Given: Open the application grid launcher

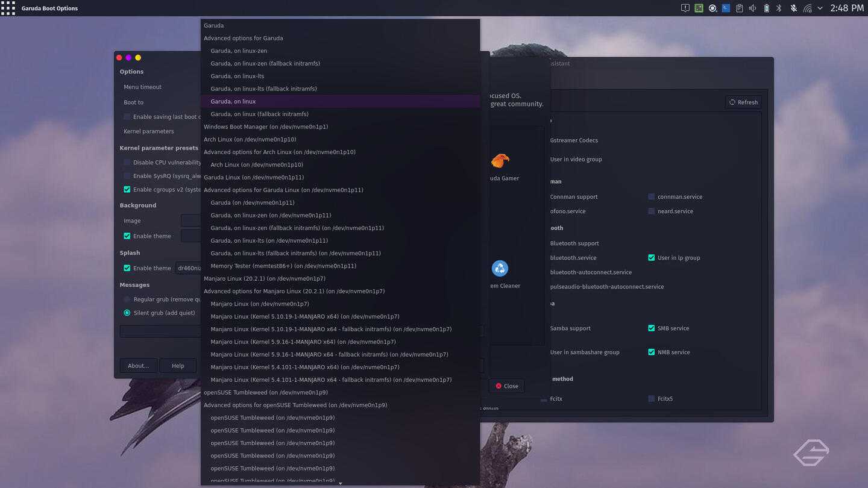Looking at the screenshot, I should click(8, 8).
